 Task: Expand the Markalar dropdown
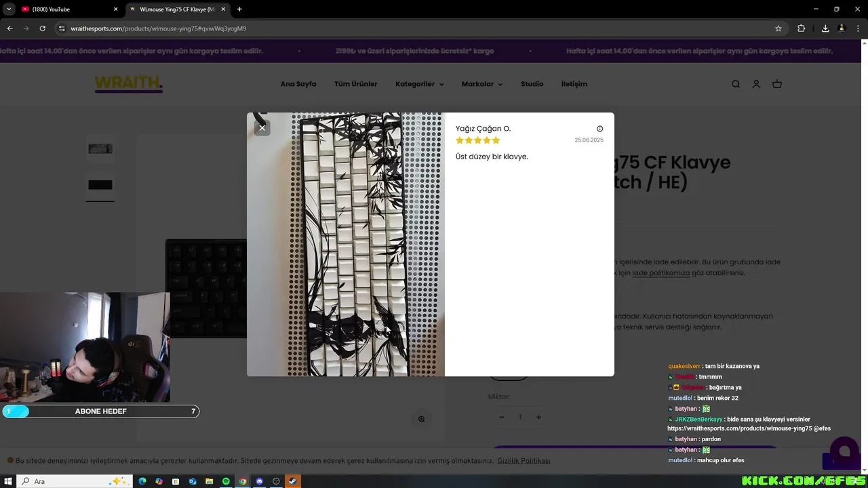point(482,84)
